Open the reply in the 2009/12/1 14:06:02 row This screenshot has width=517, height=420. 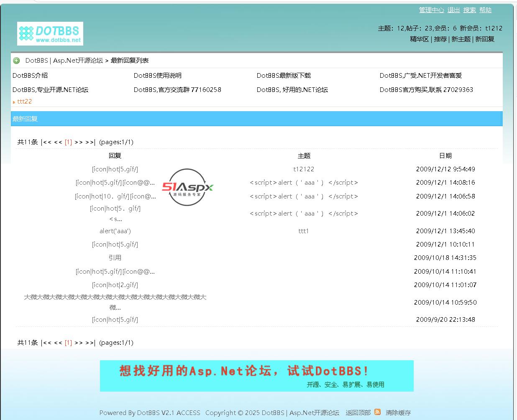pos(115,214)
